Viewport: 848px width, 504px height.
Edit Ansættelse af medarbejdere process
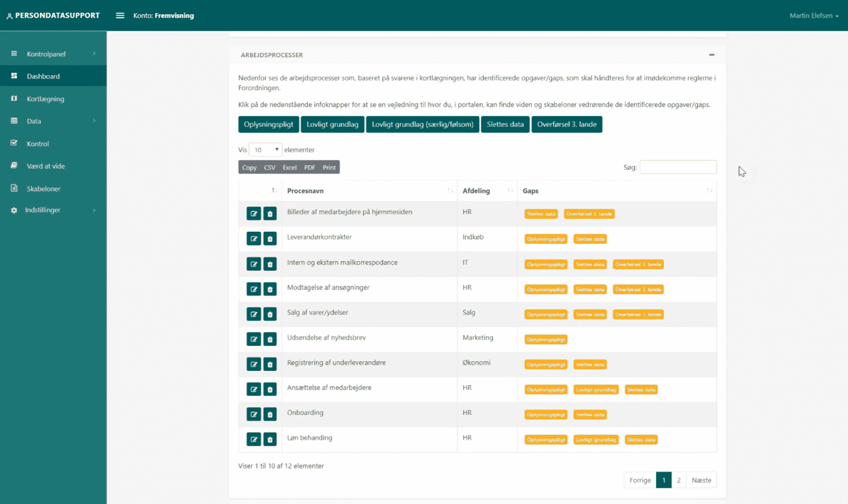pyautogui.click(x=253, y=389)
